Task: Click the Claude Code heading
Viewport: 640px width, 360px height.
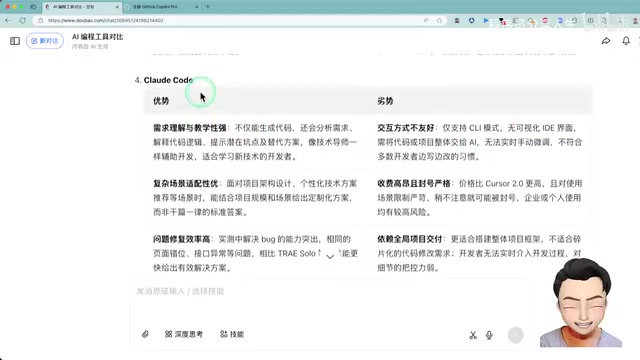Action: 168,80
